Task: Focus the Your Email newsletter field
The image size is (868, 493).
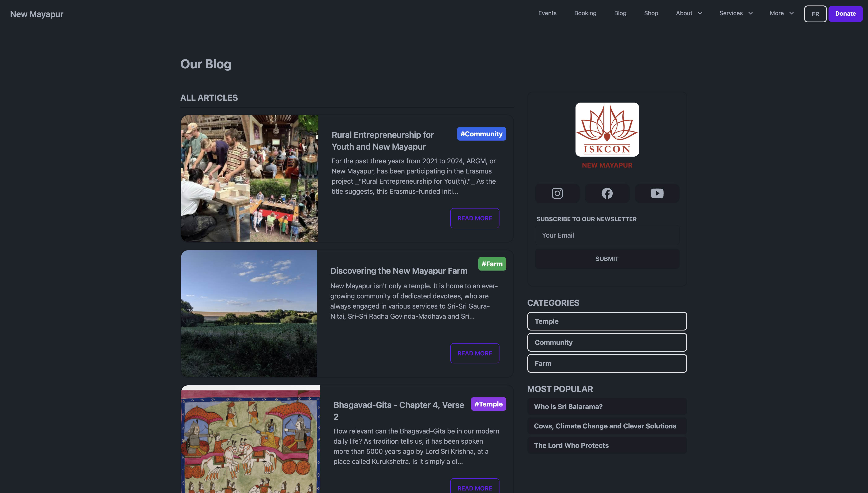Action: [x=607, y=235]
